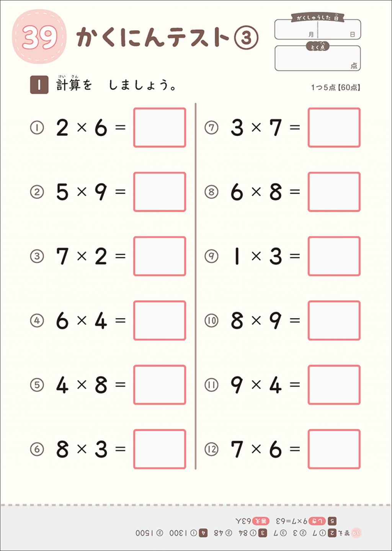392x551 pixels.
Task: Click the answer box for 8 × 3
Action: (x=160, y=449)
